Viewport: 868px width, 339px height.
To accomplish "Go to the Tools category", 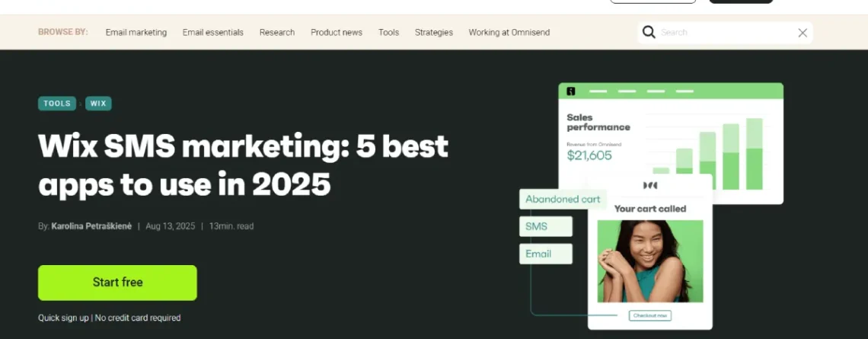I will coord(388,32).
